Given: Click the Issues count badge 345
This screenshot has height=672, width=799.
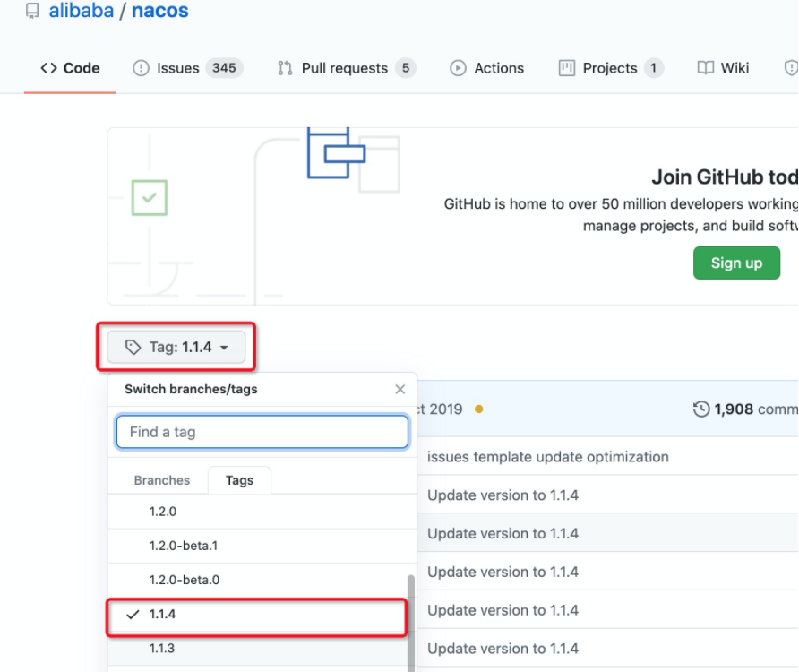Looking at the screenshot, I should [x=224, y=68].
